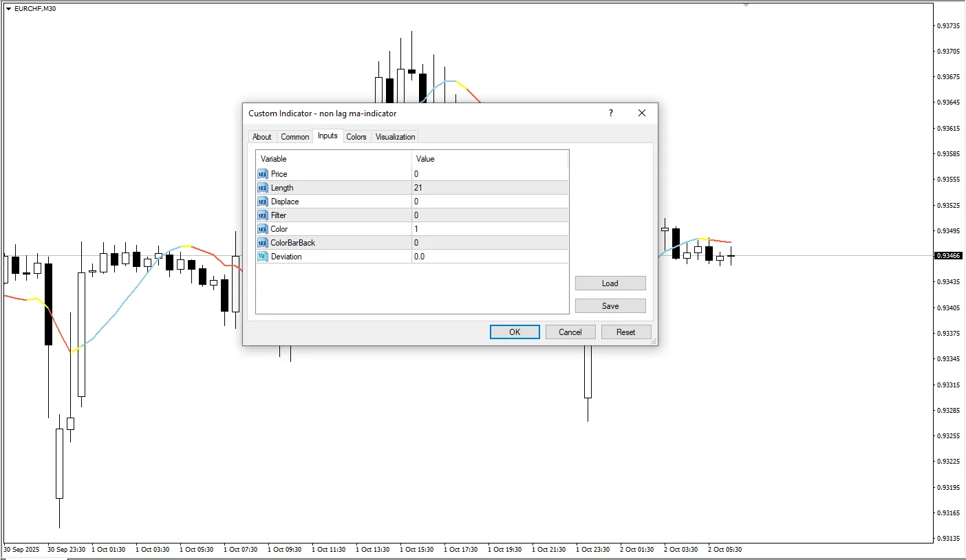Click the icon next to Length variable
Screen dimensions: 966x560
262,188
